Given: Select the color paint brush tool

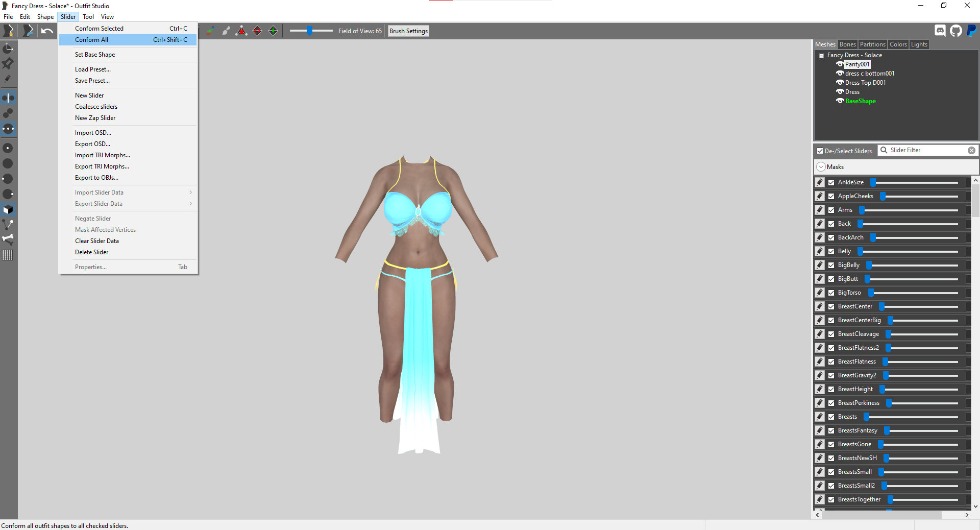Looking at the screenshot, I should click(210, 31).
